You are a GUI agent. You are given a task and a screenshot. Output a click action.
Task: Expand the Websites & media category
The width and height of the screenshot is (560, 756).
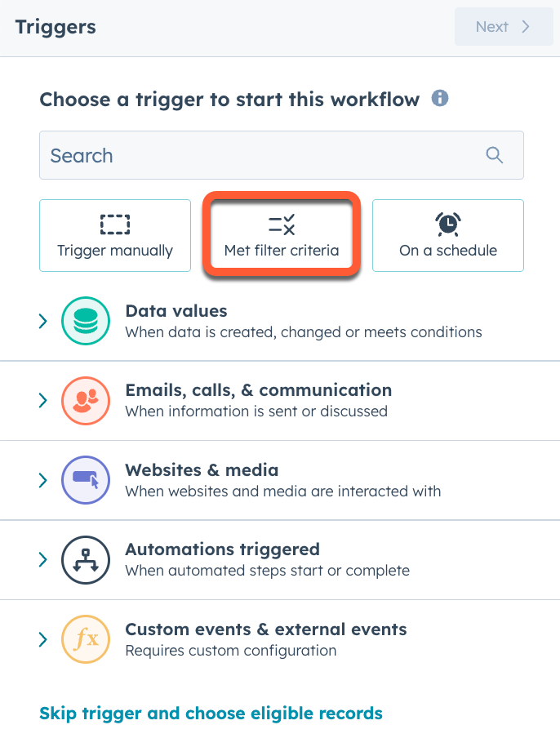click(42, 480)
